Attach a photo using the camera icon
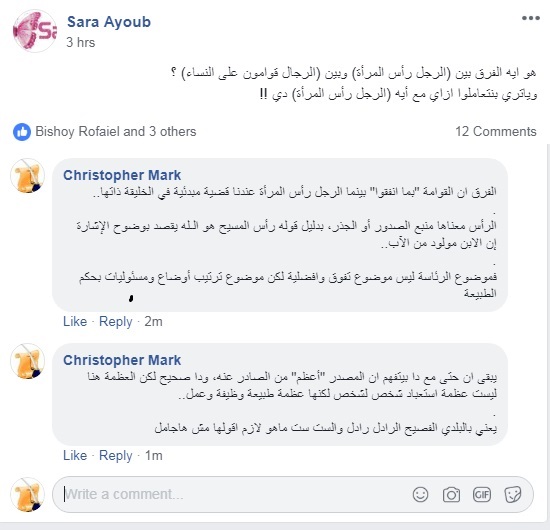The height and width of the screenshot is (530, 550). point(451,495)
